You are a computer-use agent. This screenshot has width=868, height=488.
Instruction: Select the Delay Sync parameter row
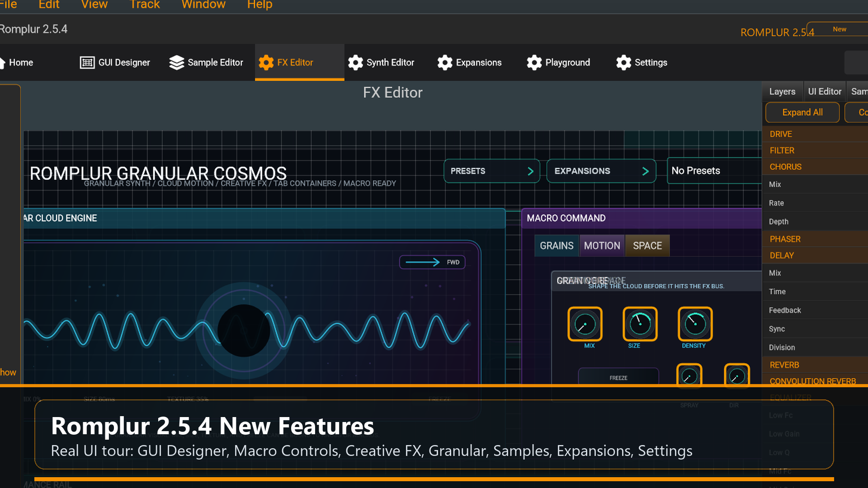pos(815,328)
